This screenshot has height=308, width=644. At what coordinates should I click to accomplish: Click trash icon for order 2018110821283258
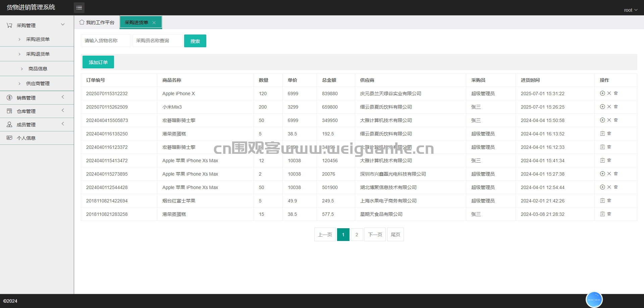pyautogui.click(x=609, y=214)
